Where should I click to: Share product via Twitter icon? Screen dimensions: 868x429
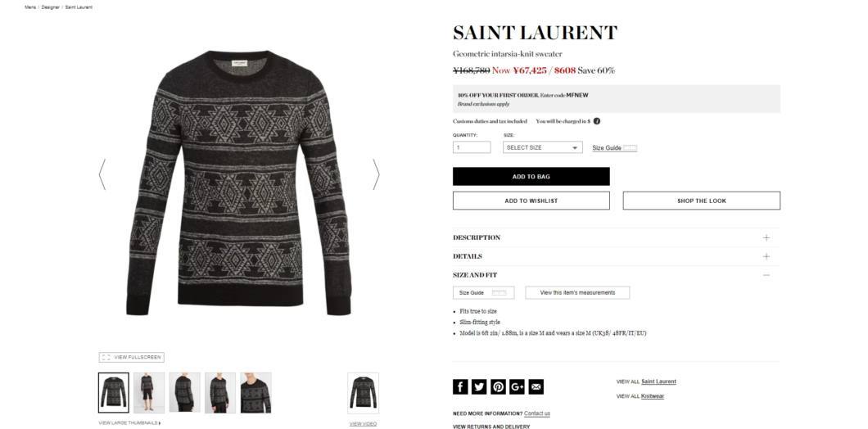pyautogui.click(x=479, y=387)
